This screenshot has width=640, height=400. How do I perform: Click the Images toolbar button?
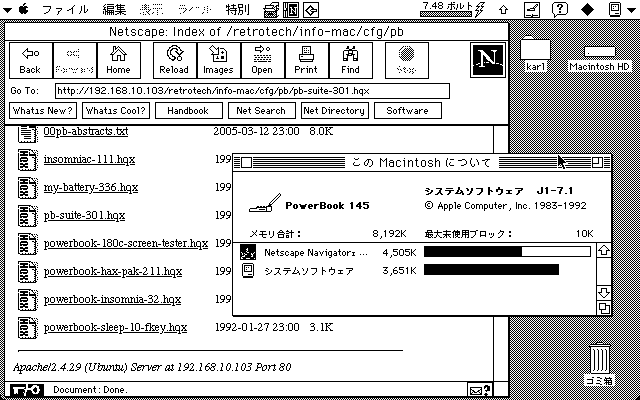(x=219, y=60)
